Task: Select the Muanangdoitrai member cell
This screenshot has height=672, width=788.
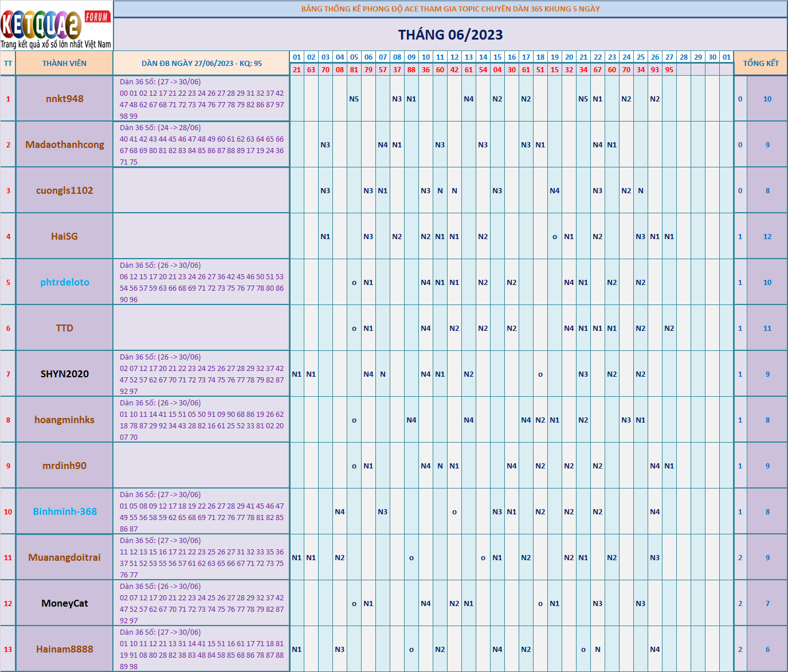Action: pyautogui.click(x=65, y=557)
